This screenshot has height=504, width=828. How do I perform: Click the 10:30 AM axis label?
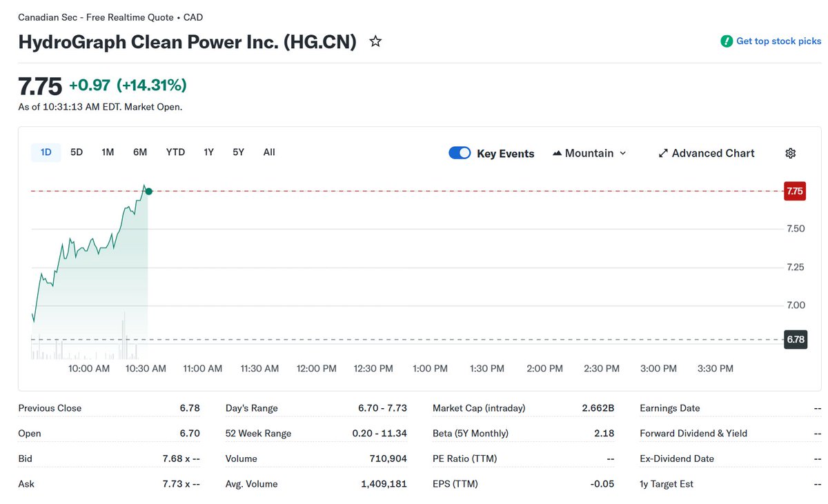pyautogui.click(x=146, y=369)
